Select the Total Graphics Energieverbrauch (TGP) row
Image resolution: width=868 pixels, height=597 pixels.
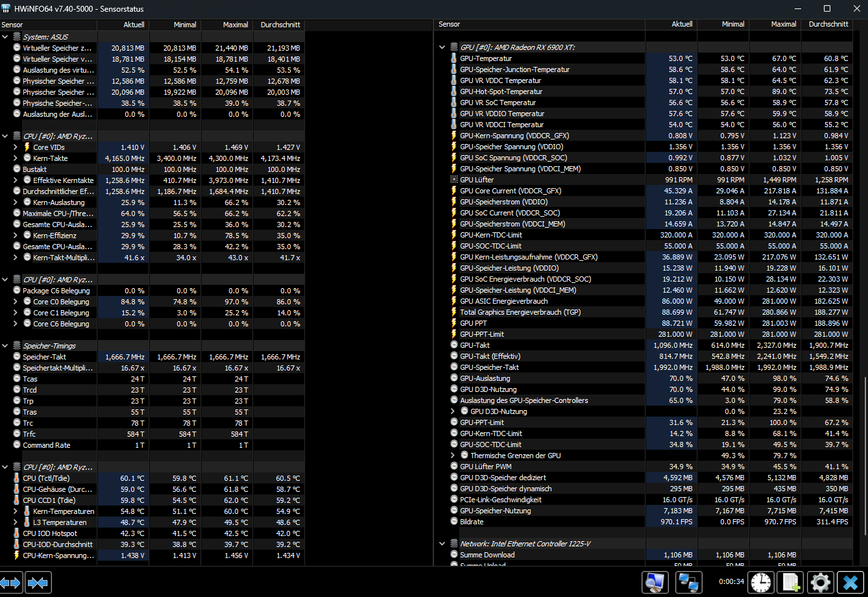tap(644, 312)
